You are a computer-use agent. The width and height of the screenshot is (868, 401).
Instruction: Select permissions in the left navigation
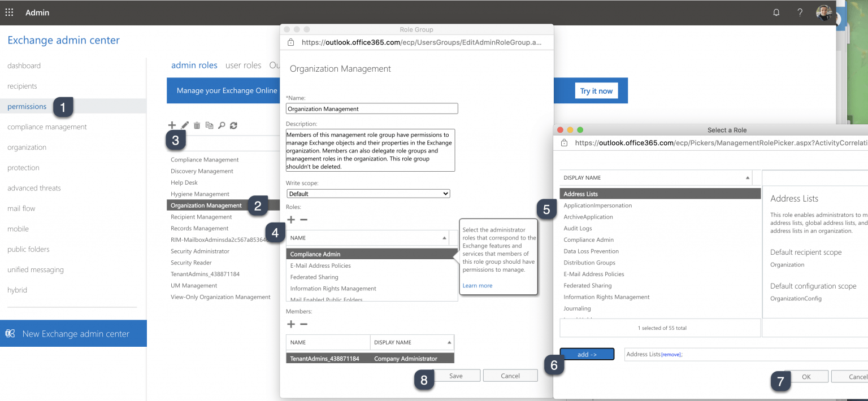[x=27, y=106]
